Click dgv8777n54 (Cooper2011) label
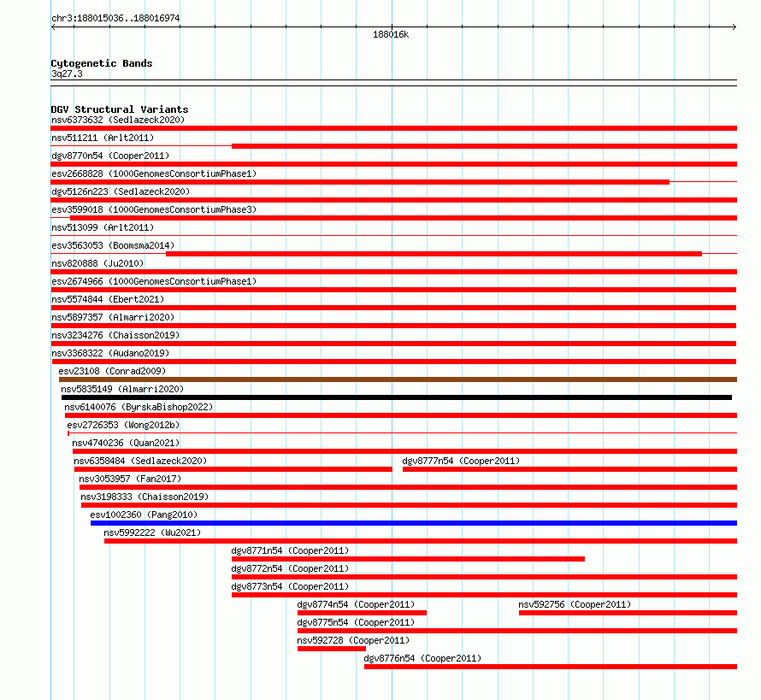This screenshot has width=761, height=700. click(461, 461)
